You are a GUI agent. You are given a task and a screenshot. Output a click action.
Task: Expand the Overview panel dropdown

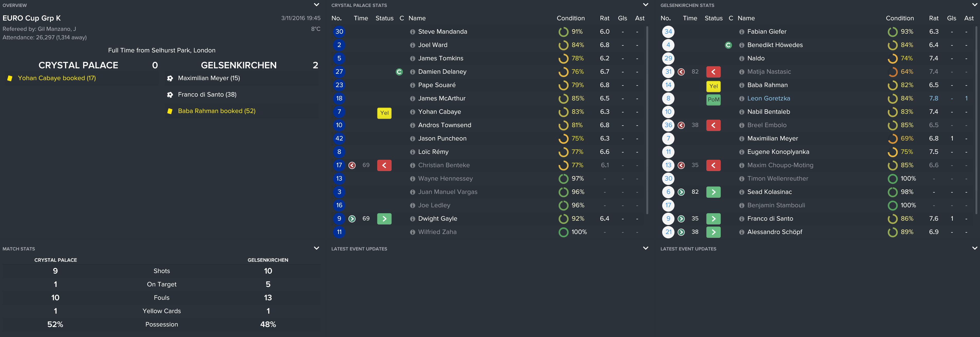[x=316, y=5]
